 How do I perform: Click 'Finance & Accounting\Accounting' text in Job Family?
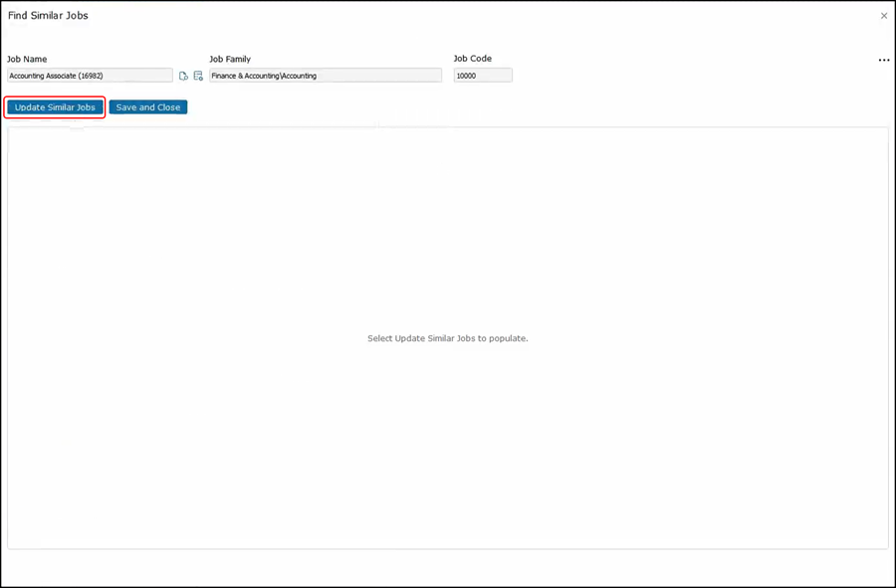click(265, 76)
